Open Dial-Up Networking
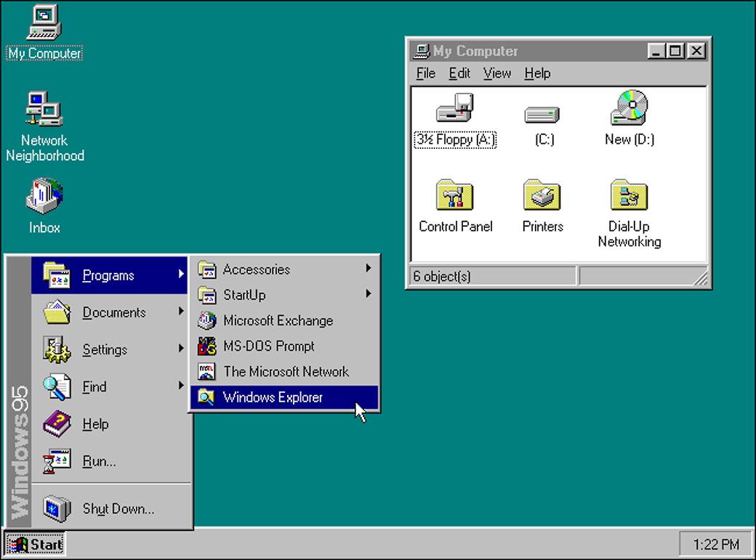 pos(628,196)
